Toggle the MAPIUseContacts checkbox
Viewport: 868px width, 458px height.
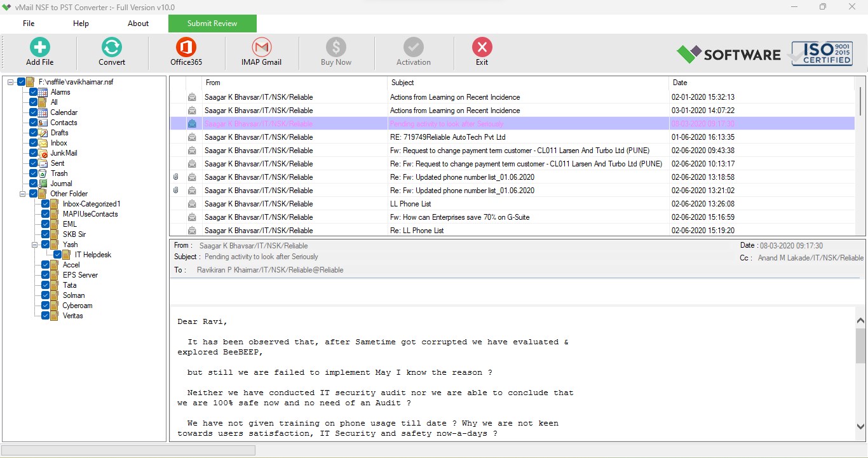click(x=46, y=214)
